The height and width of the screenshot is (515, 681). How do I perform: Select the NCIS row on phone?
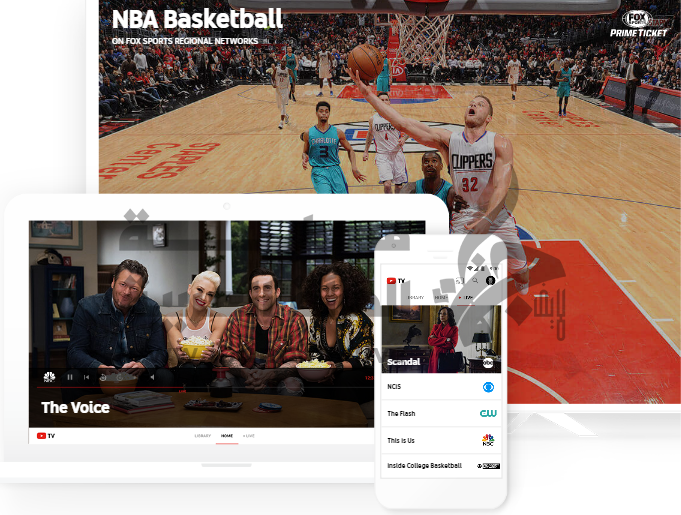[441, 386]
